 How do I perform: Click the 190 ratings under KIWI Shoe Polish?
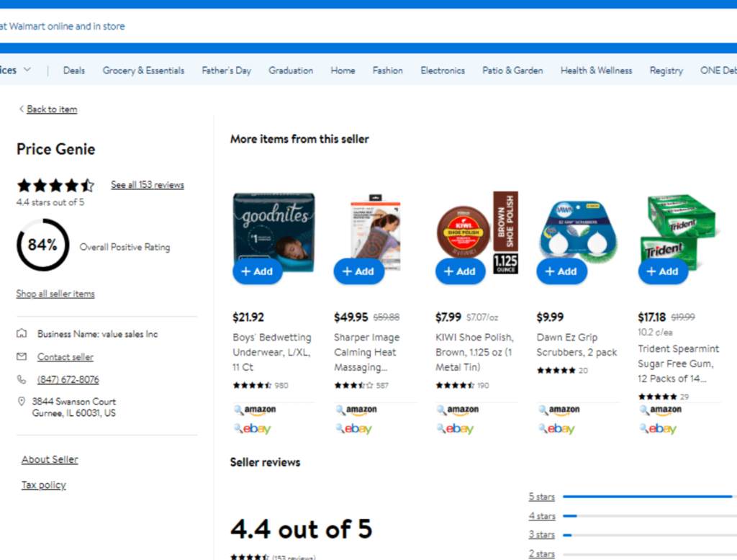point(463,386)
